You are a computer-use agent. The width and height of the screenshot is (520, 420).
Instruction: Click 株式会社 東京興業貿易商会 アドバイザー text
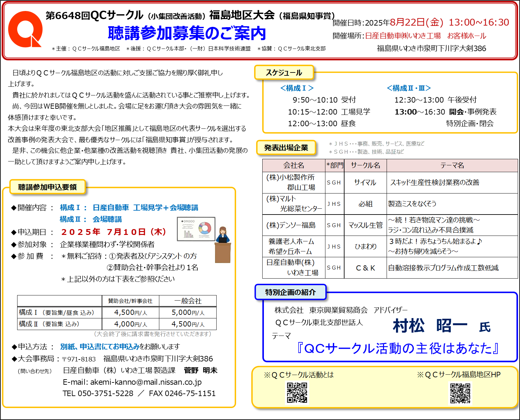(x=341, y=310)
